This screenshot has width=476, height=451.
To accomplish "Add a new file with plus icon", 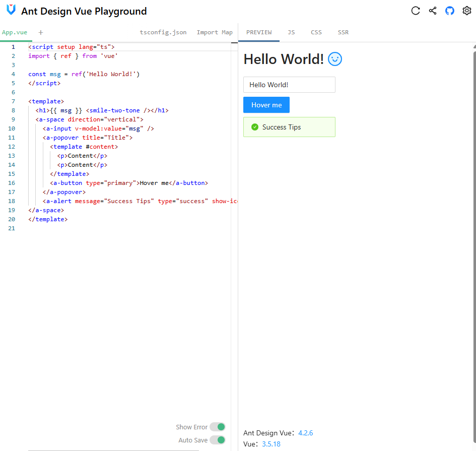I will [x=41, y=32].
